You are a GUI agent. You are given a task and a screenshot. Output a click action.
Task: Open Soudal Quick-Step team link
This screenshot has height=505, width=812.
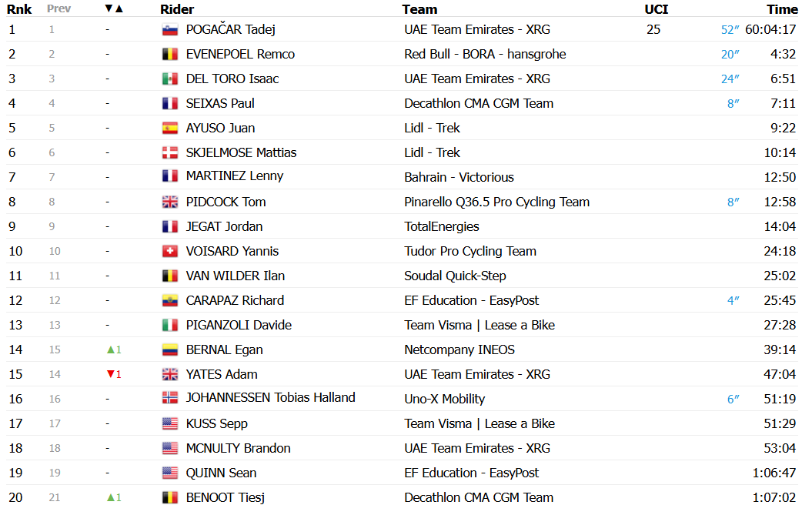point(455,276)
